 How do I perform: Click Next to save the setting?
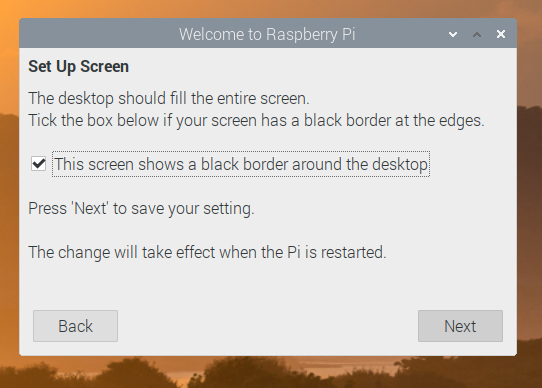point(460,326)
